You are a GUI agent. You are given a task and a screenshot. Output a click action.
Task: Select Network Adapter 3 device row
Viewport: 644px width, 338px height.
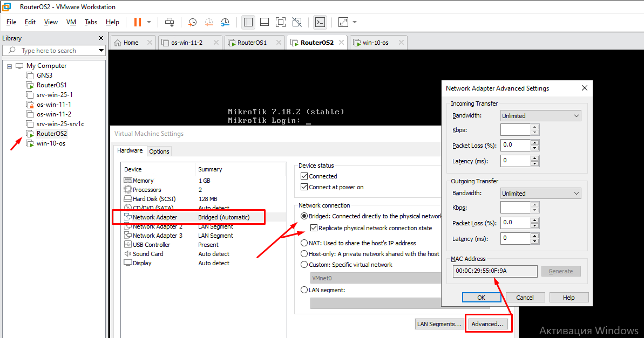click(204, 236)
